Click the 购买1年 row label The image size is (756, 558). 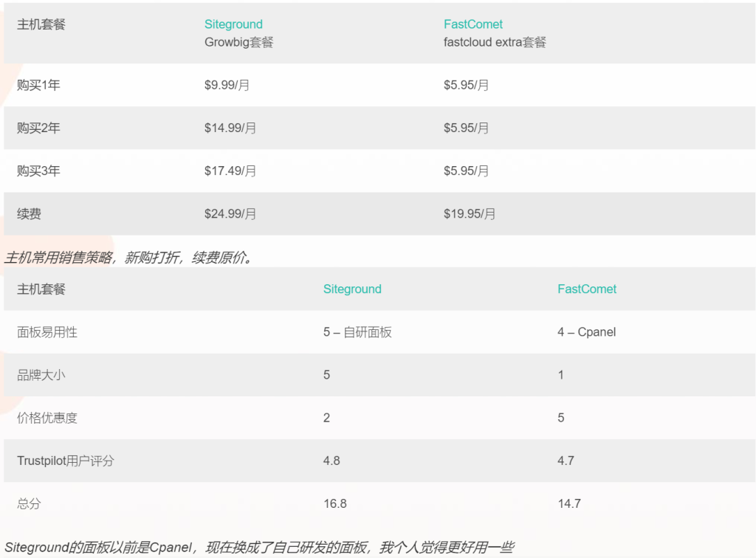(x=38, y=86)
